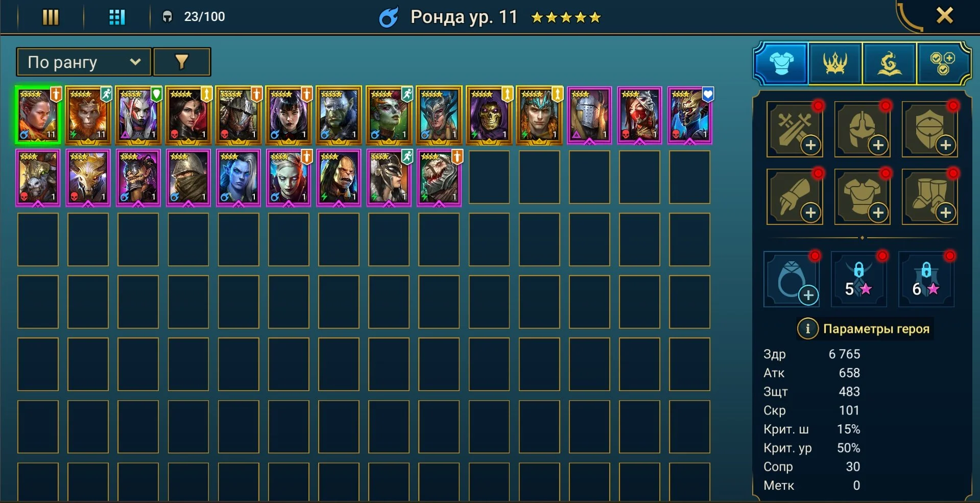Open the shield equipment slot

(x=929, y=129)
